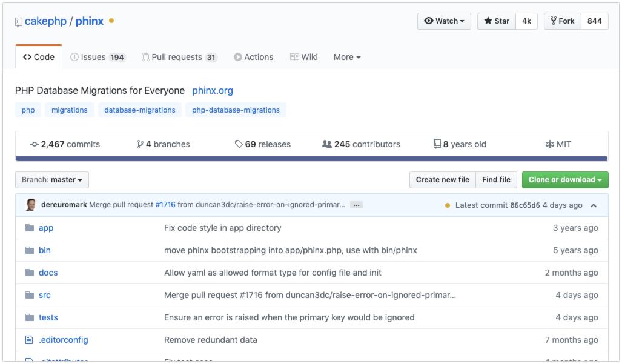Open pull request #1716 link
The image size is (622, 364).
pyautogui.click(x=165, y=205)
